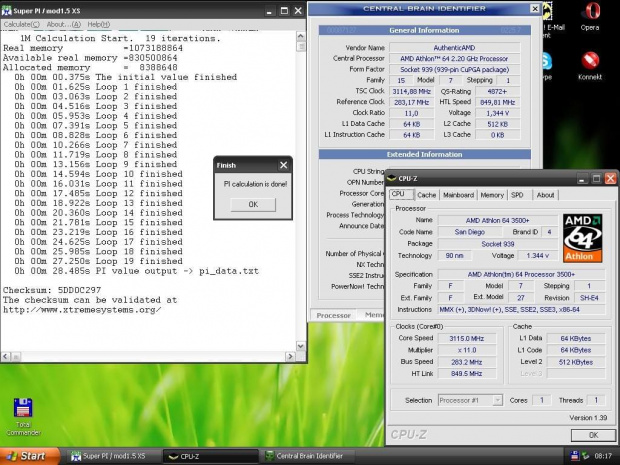Open the Processor #1 selection dropdown
Viewport: 620px width, 465px height.
click(x=470, y=401)
